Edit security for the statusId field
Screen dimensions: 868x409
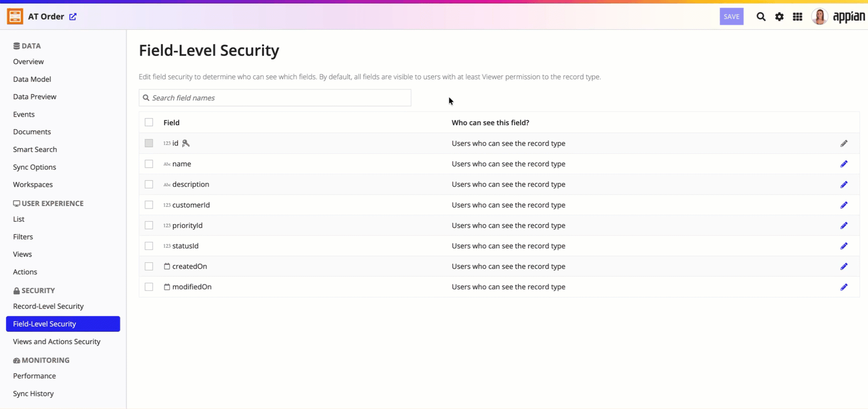tap(844, 246)
